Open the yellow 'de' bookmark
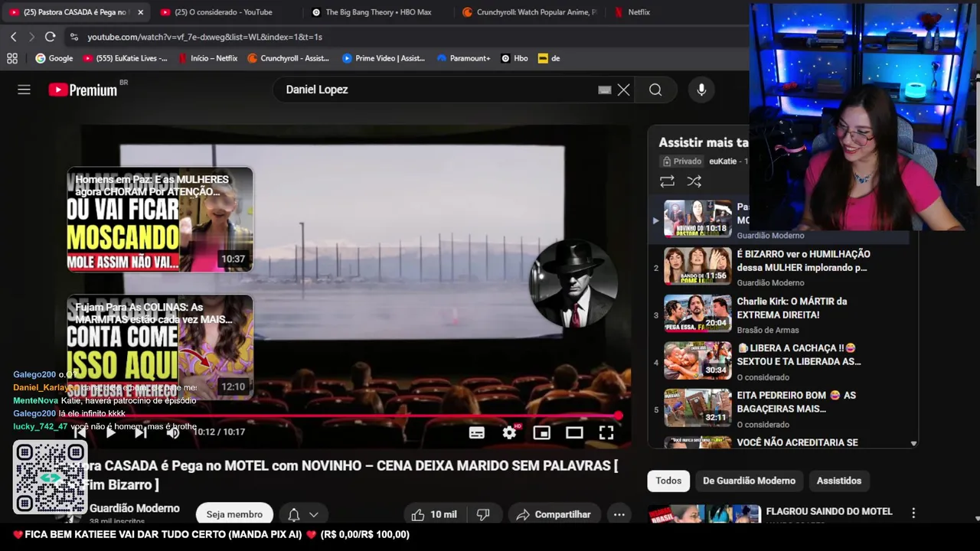The image size is (980, 551). (x=549, y=58)
